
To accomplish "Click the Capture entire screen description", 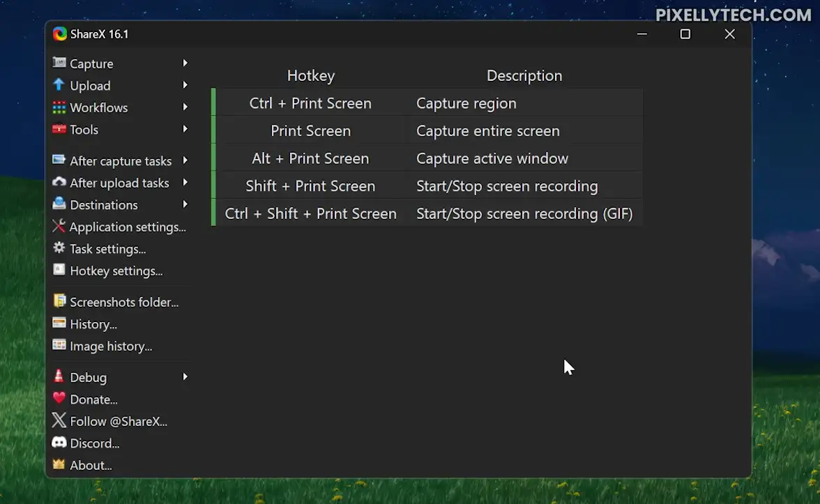I will coord(488,131).
